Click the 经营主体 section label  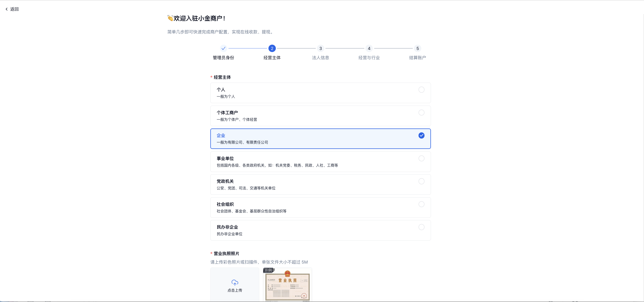coord(222,77)
